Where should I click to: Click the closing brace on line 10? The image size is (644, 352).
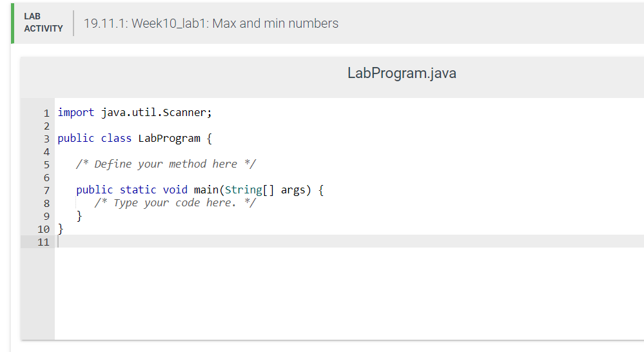[61, 229]
